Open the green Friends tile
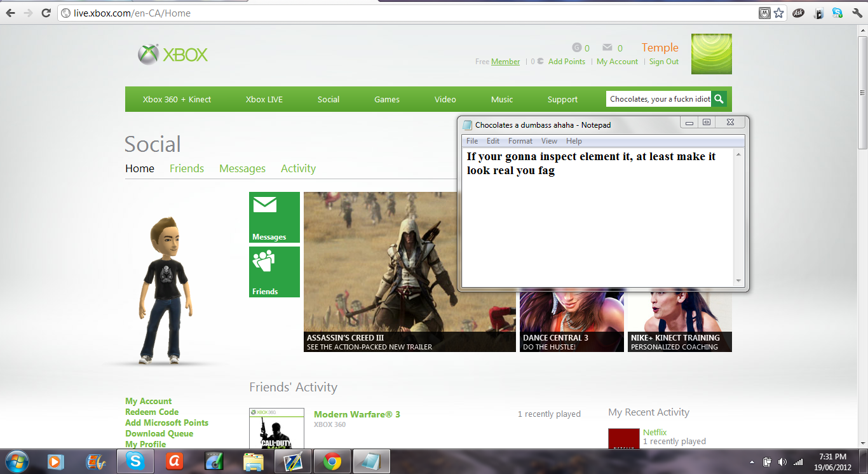The height and width of the screenshot is (474, 868). [x=275, y=272]
